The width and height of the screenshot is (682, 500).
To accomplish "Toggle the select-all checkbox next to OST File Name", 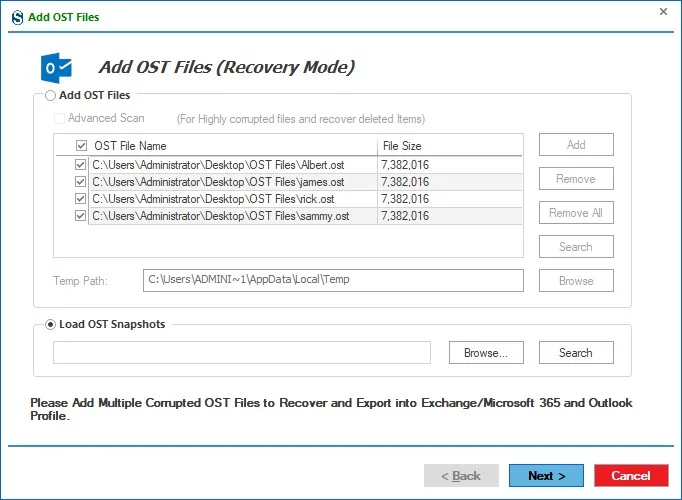I will (81, 146).
